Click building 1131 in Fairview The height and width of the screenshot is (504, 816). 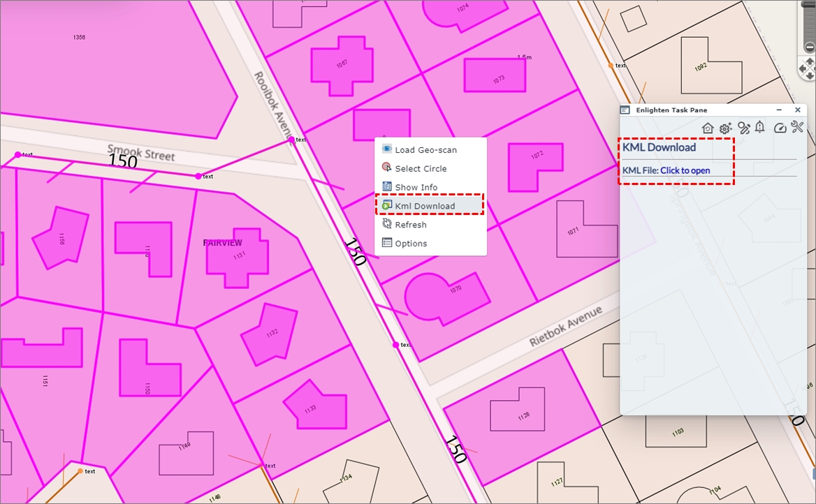238,256
